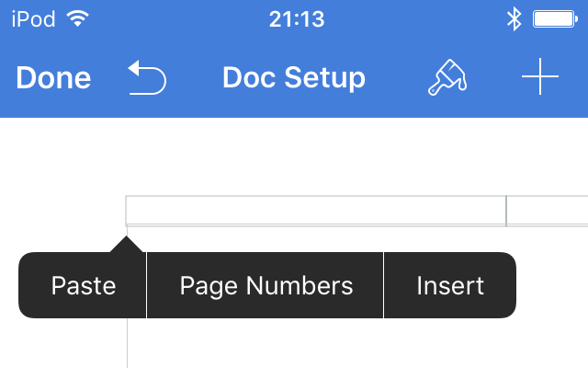Viewport: 588px width, 368px height.
Task: Click the Doc Setup title
Action: pyautogui.click(x=294, y=77)
